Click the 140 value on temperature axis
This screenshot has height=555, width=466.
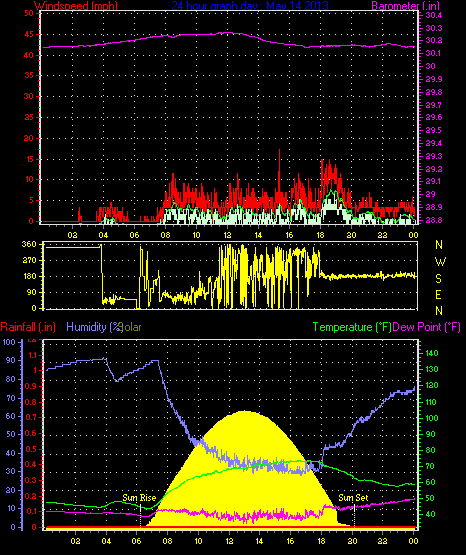click(431, 353)
